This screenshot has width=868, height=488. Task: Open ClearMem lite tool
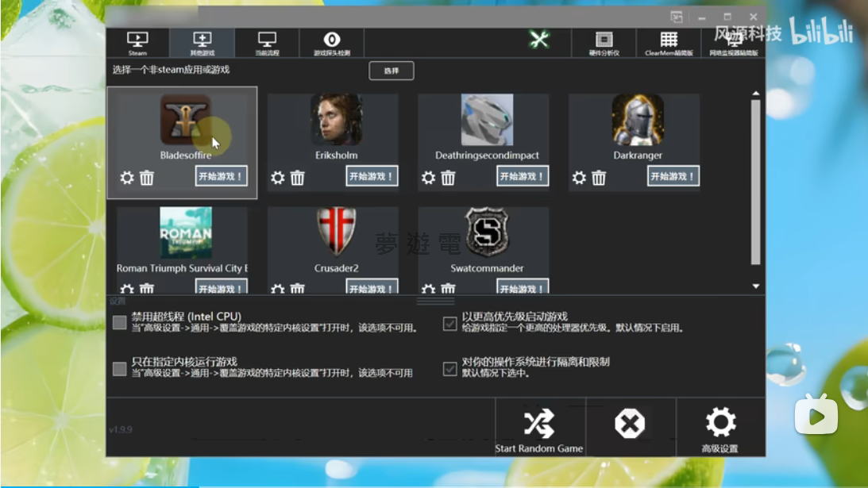669,43
